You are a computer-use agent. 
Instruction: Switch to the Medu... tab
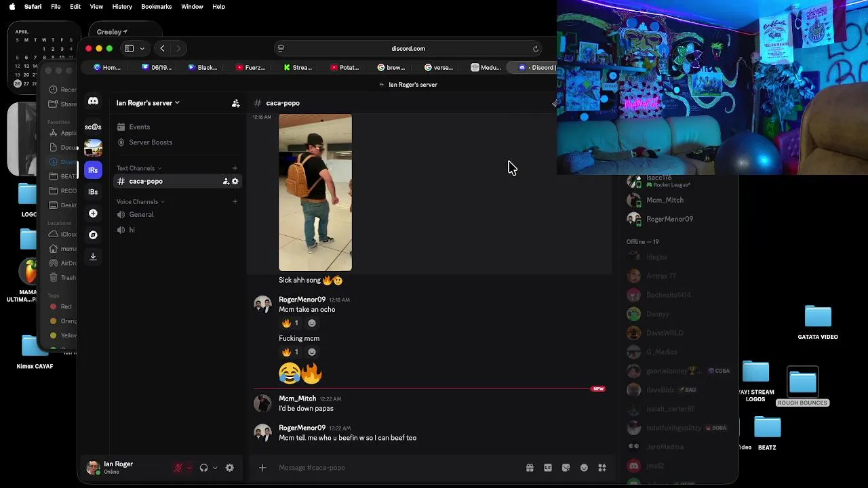[x=486, y=67]
